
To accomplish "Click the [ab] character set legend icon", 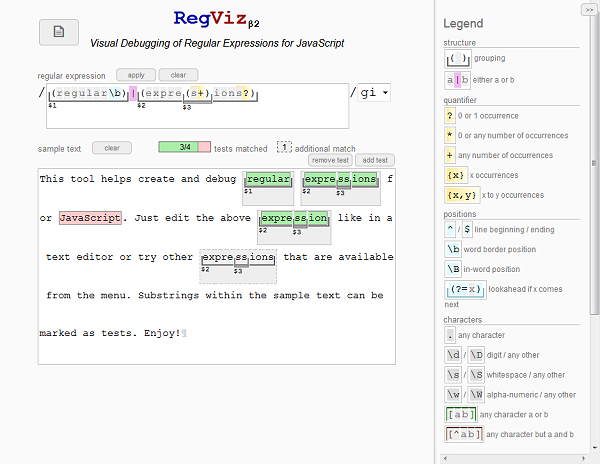I will click(461, 415).
